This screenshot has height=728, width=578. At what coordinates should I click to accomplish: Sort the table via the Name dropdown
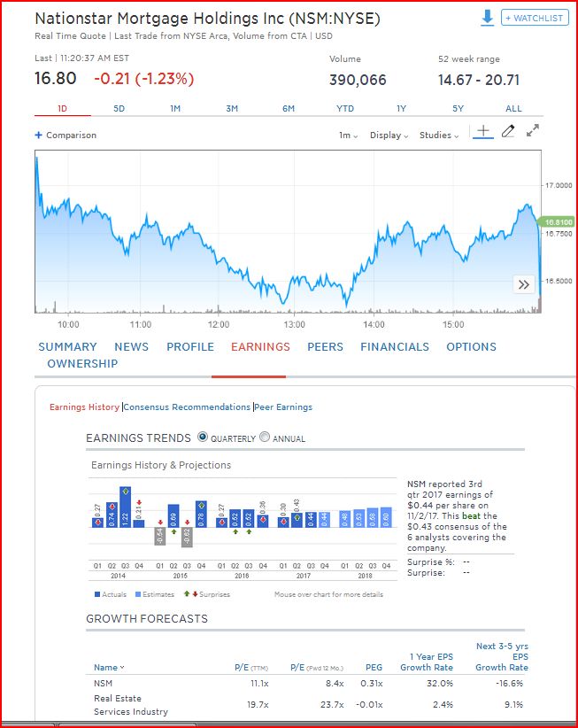pos(109,667)
